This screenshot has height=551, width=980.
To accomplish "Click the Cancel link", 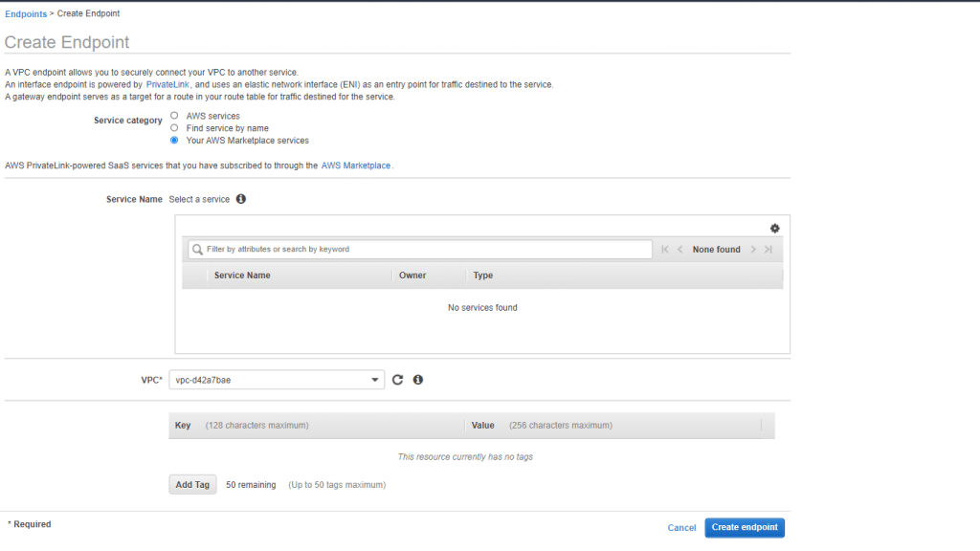I will tap(681, 528).
